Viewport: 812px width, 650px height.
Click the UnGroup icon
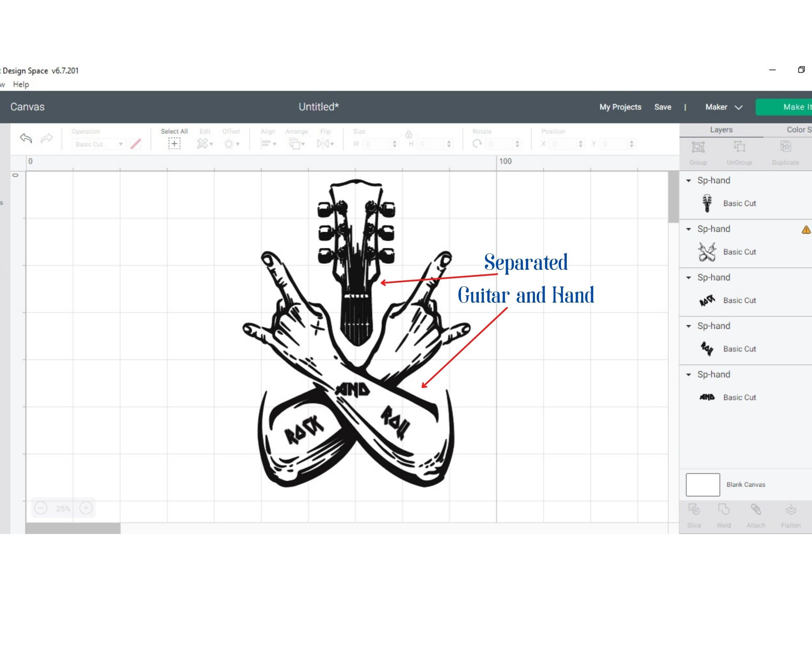(739, 147)
